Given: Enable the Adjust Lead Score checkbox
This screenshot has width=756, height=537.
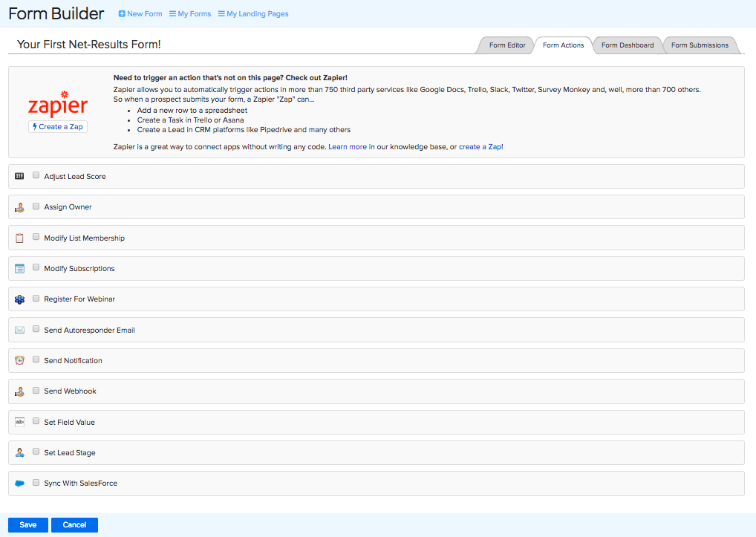Looking at the screenshot, I should (x=36, y=175).
